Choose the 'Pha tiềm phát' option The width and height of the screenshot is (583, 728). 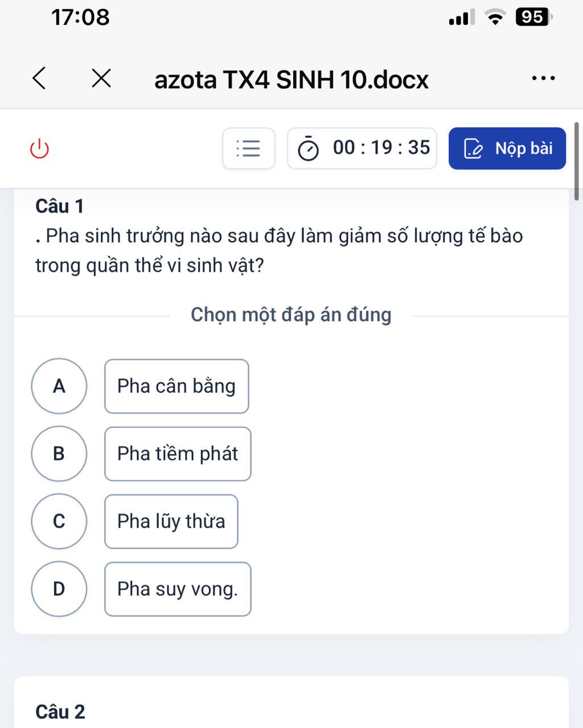coord(178,453)
